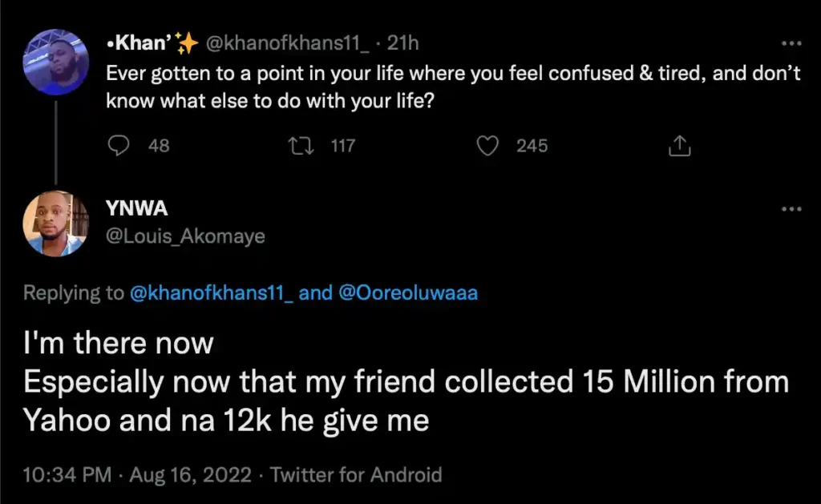This screenshot has height=504, width=821.
Task: Click the share upload icon
Action: (679, 145)
